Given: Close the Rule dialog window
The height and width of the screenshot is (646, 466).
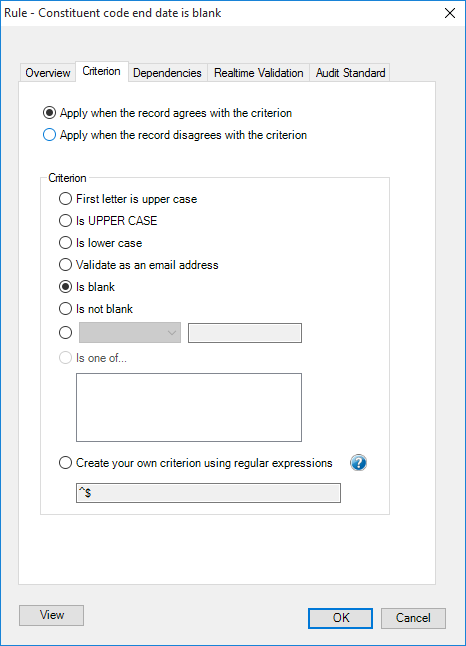Looking at the screenshot, I should [450, 13].
